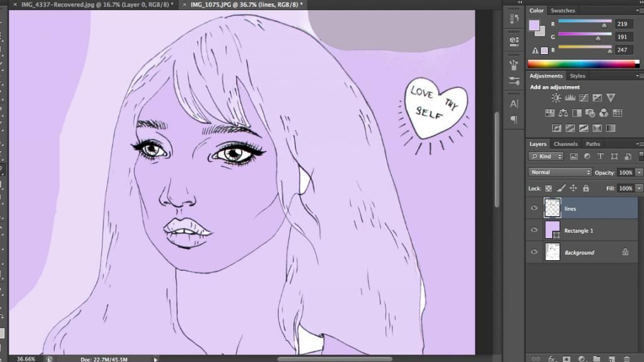Screen dimensions: 644x362
Task: Open the Fill slider arrow
Action: click(x=639, y=189)
